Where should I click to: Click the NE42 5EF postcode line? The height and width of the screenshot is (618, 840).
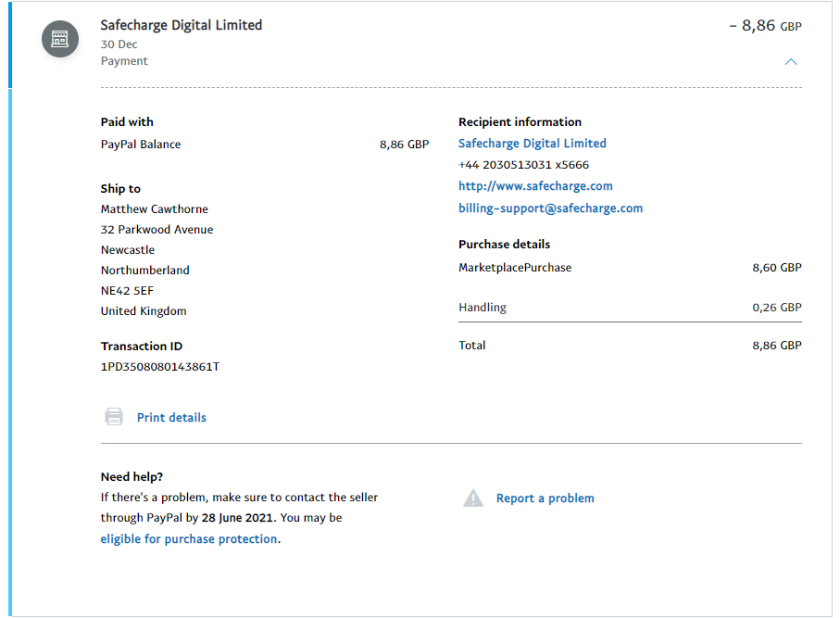(128, 291)
